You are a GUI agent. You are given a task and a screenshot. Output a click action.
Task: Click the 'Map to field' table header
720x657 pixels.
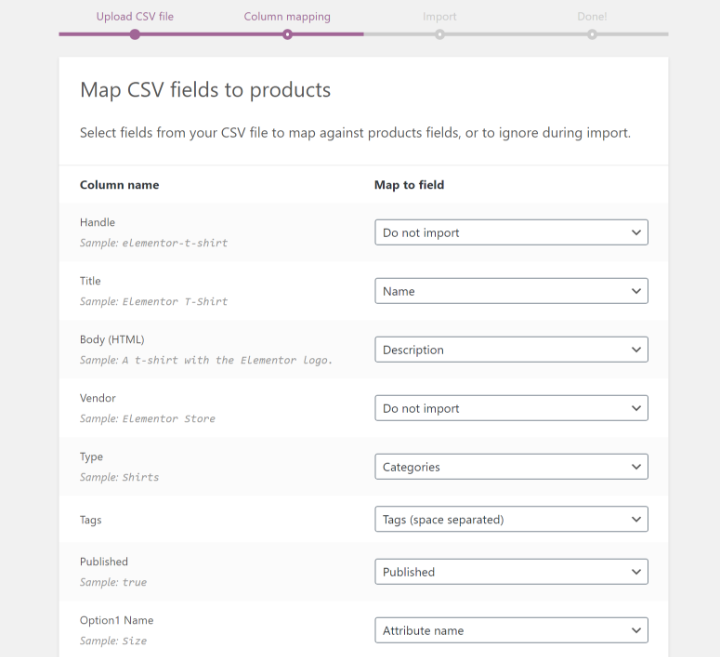409,185
